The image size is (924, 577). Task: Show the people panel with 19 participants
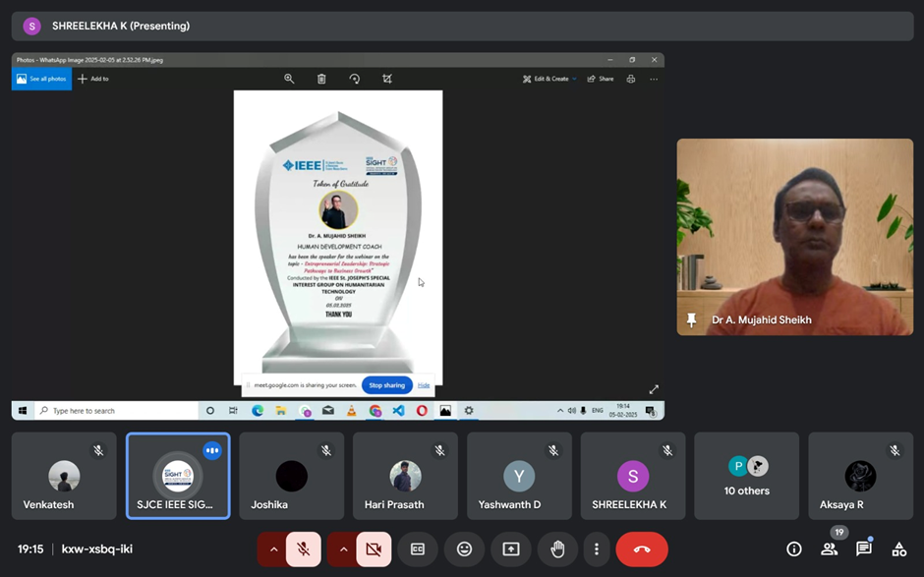pyautogui.click(x=829, y=549)
